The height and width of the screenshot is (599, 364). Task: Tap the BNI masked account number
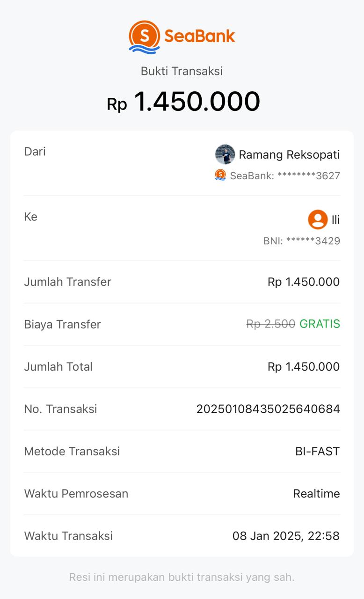pyautogui.click(x=302, y=241)
